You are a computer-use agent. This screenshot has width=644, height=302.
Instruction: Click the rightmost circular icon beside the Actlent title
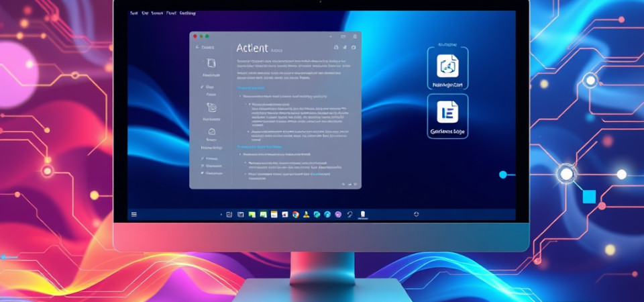(x=354, y=47)
